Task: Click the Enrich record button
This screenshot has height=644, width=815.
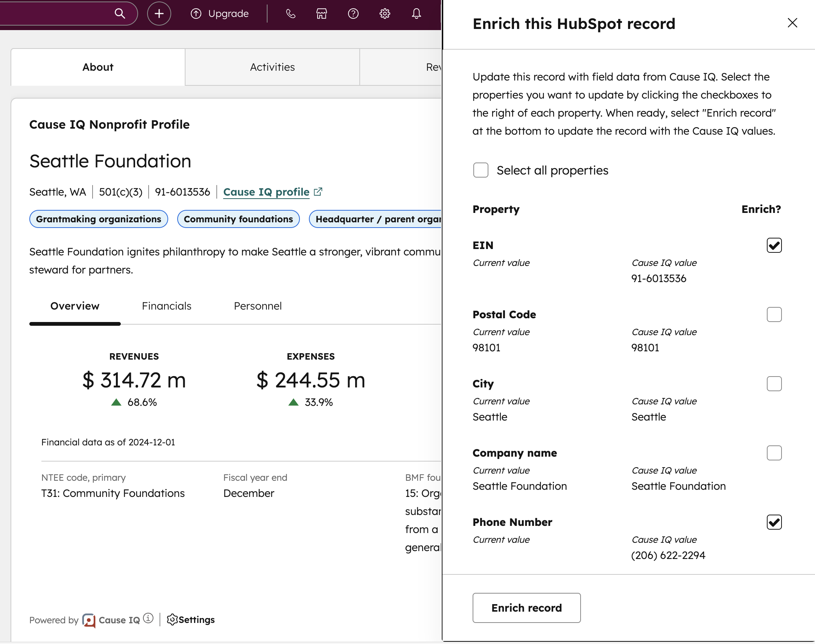Action: 526,608
